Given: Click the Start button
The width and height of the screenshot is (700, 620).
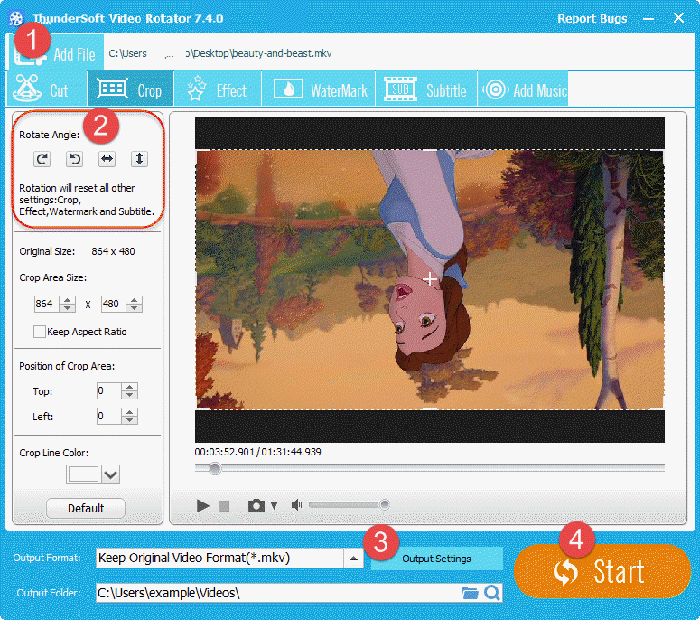Looking at the screenshot, I should pyautogui.click(x=602, y=571).
